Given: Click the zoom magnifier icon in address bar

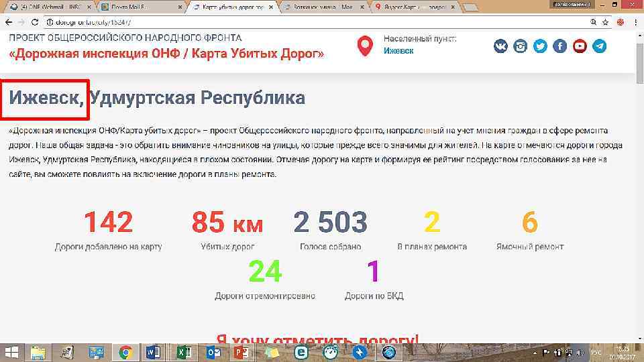Looking at the screenshot, I should (x=593, y=23).
